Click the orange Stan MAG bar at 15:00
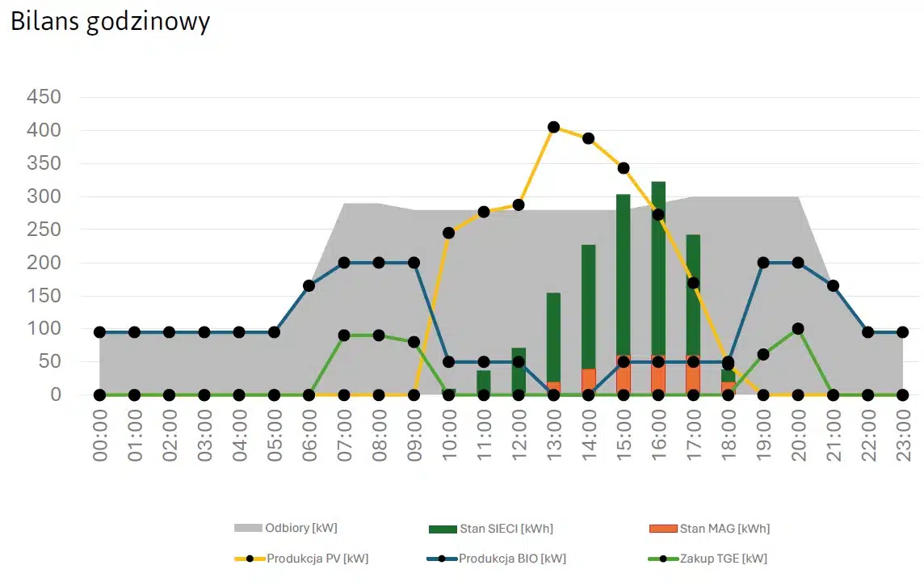Viewport: 924px width, 582px height. click(624, 380)
